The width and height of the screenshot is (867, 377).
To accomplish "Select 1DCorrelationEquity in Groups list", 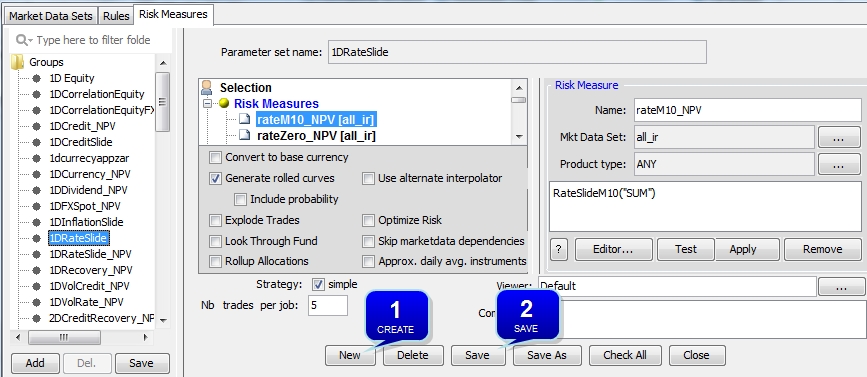I will coord(97,94).
